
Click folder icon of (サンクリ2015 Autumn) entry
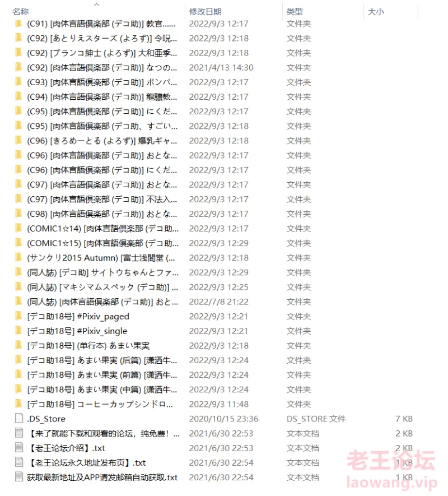(x=18, y=257)
